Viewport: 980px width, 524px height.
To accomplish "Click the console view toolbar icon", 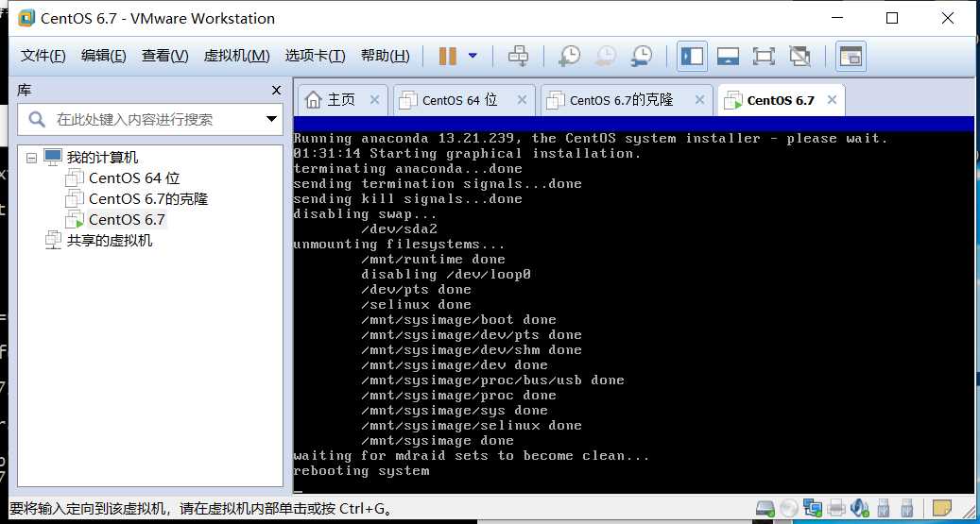I will [851, 57].
